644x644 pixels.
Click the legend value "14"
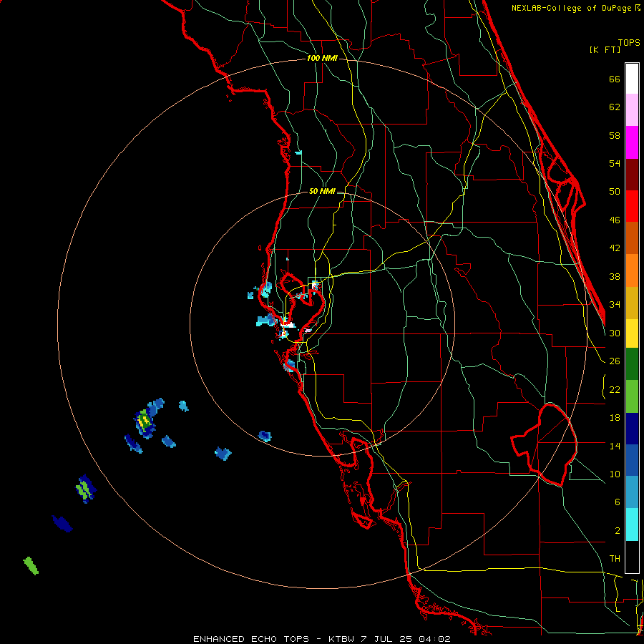coord(615,446)
